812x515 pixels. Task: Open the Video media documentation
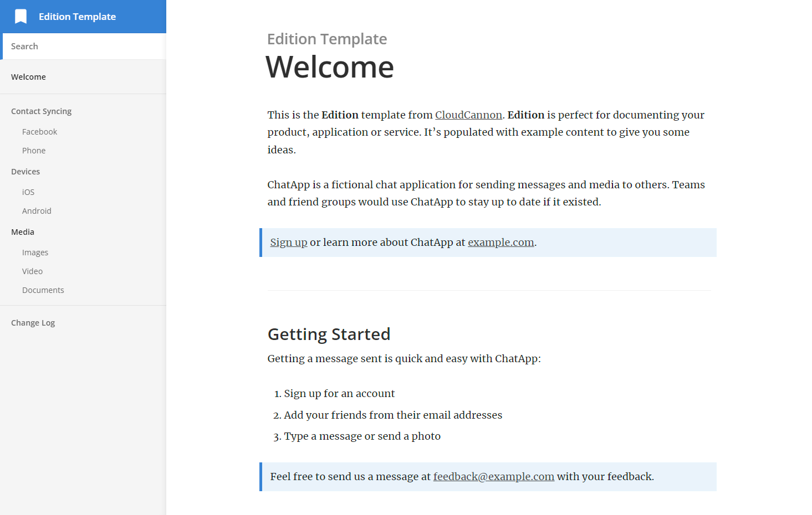tap(32, 271)
